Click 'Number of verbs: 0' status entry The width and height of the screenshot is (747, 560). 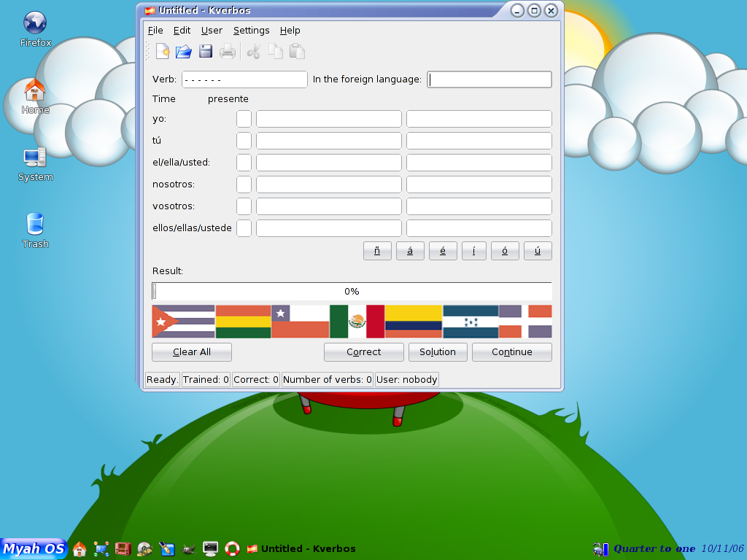pyautogui.click(x=328, y=379)
